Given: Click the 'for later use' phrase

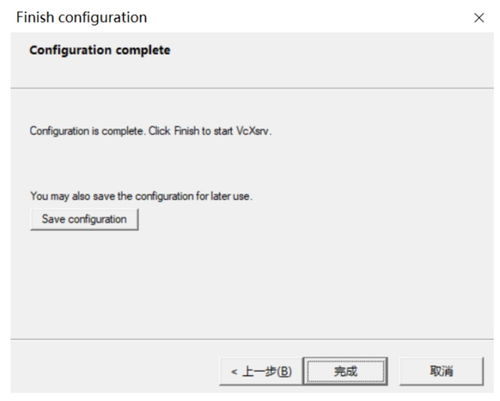Looking at the screenshot, I should [223, 196].
